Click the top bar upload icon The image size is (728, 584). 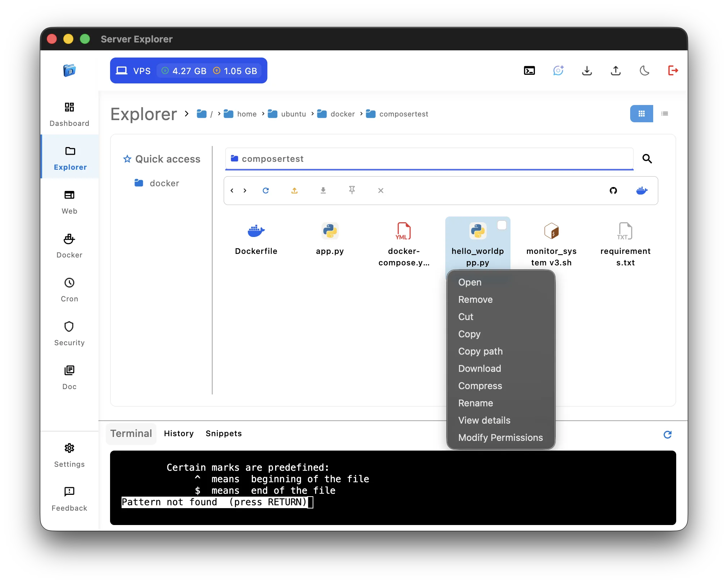point(615,70)
